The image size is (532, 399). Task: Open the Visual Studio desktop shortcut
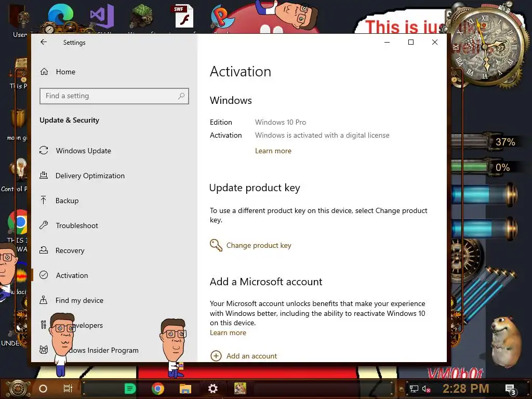click(102, 17)
